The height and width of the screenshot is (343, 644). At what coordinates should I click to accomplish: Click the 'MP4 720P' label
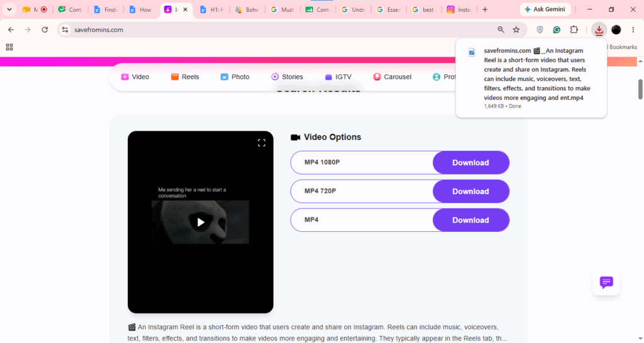coord(320,191)
